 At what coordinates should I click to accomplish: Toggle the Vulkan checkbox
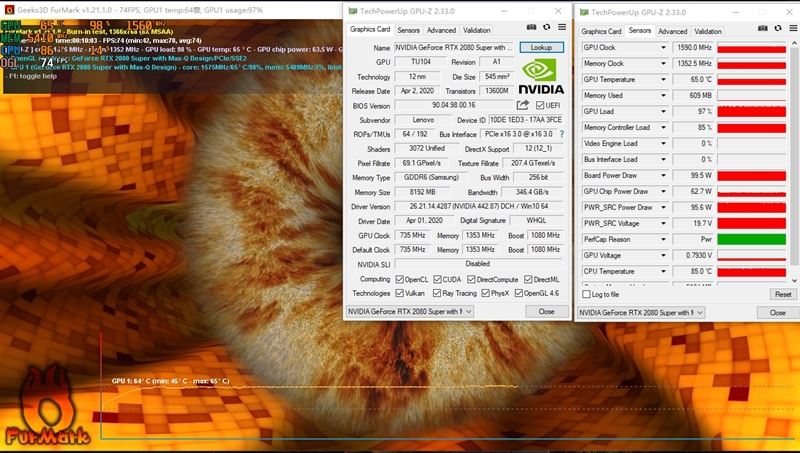399,293
